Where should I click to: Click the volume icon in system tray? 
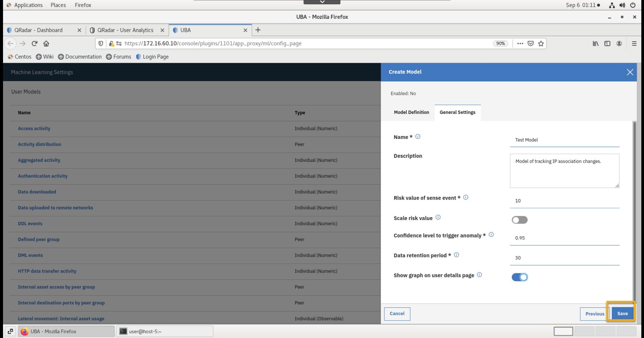[622, 5]
